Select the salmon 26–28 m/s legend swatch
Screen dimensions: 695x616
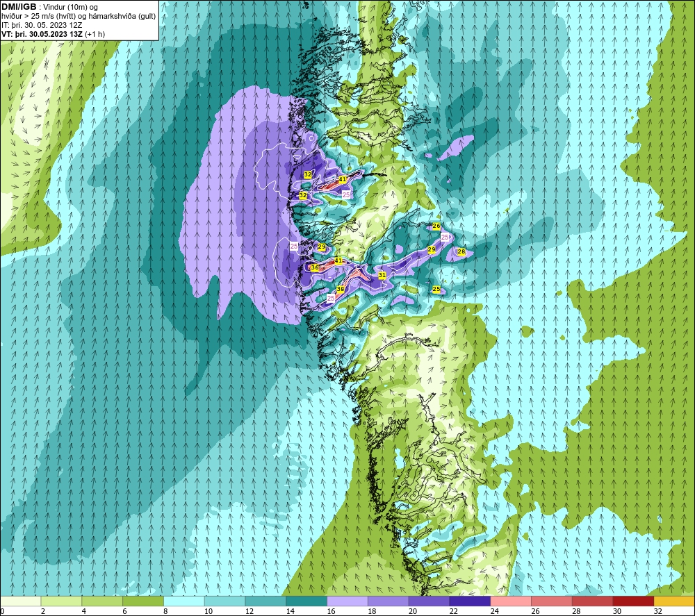click(x=552, y=601)
